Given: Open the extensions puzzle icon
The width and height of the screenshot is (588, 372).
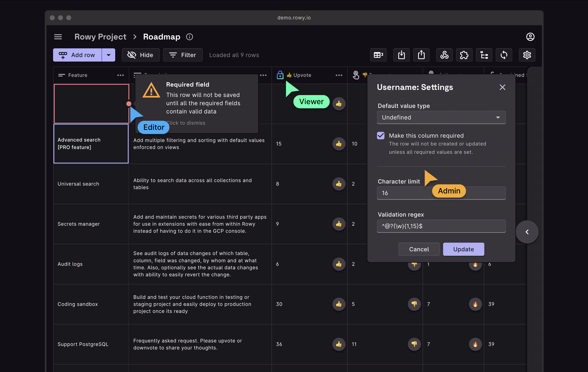Looking at the screenshot, I should tap(464, 55).
